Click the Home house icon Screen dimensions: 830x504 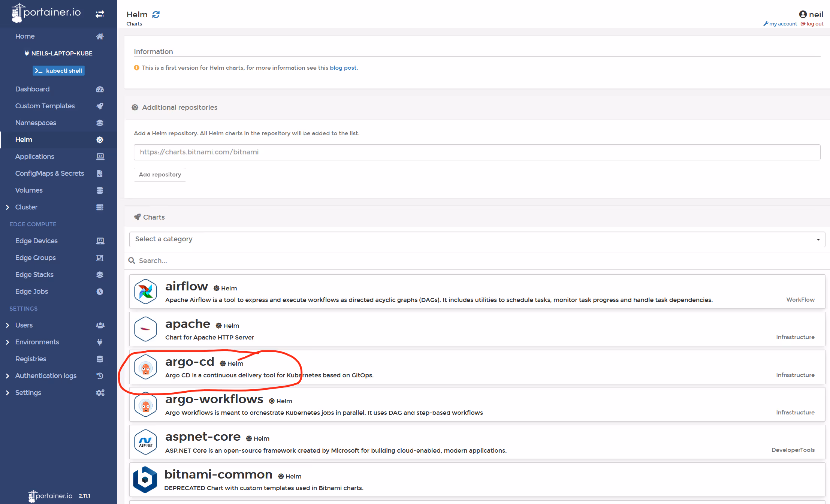pyautogui.click(x=100, y=36)
